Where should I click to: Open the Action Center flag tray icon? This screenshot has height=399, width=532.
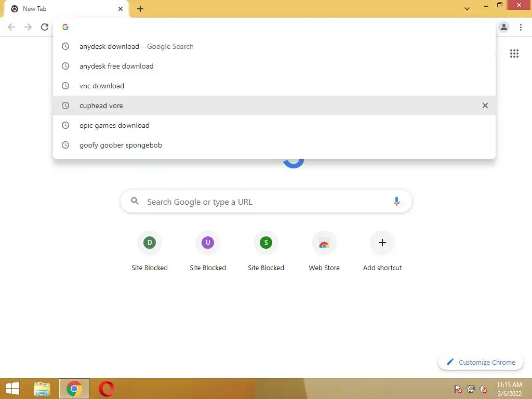(x=458, y=389)
